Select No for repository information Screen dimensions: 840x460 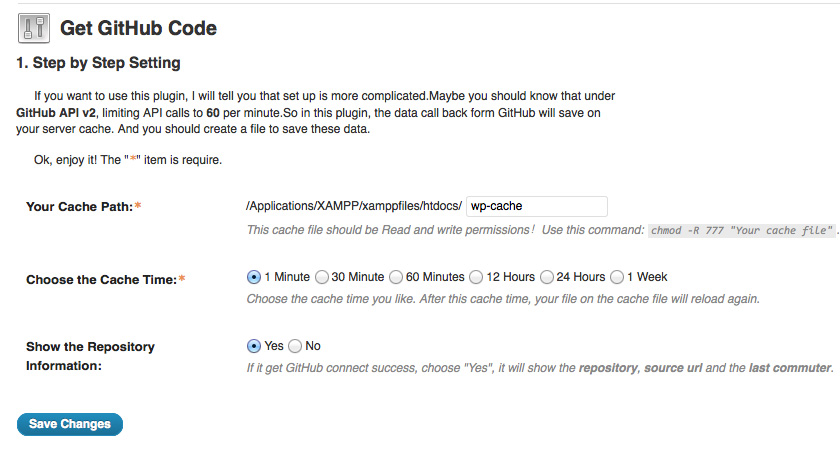point(295,346)
